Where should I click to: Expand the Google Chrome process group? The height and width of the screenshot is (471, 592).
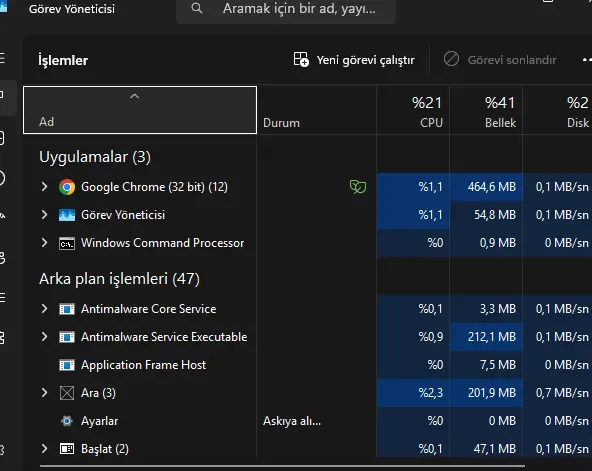coord(44,186)
